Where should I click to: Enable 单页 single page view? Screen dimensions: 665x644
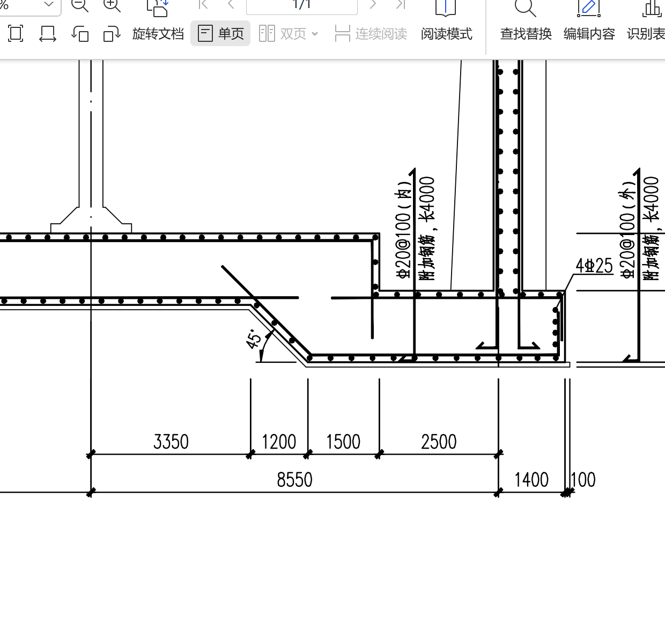[x=220, y=34]
